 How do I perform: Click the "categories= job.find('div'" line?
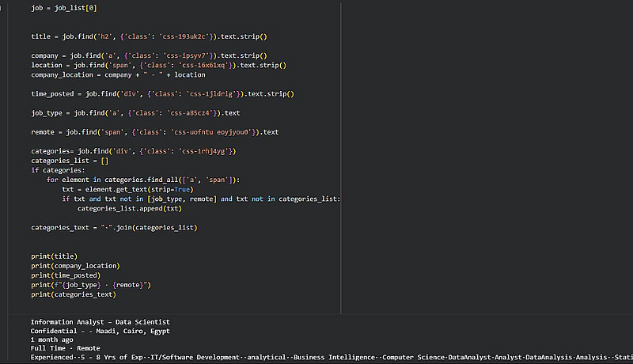tap(134, 151)
